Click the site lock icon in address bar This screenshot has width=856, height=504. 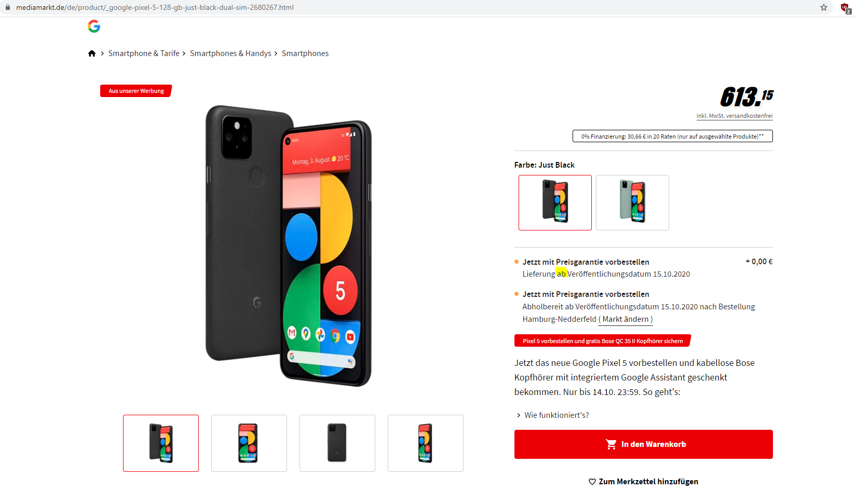click(8, 7)
